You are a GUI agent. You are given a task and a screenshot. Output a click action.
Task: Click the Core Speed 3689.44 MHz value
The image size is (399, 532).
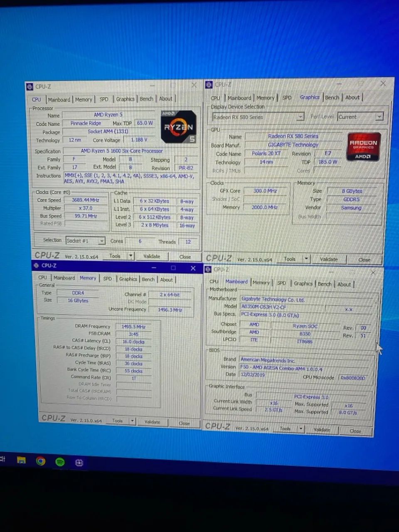click(x=86, y=200)
